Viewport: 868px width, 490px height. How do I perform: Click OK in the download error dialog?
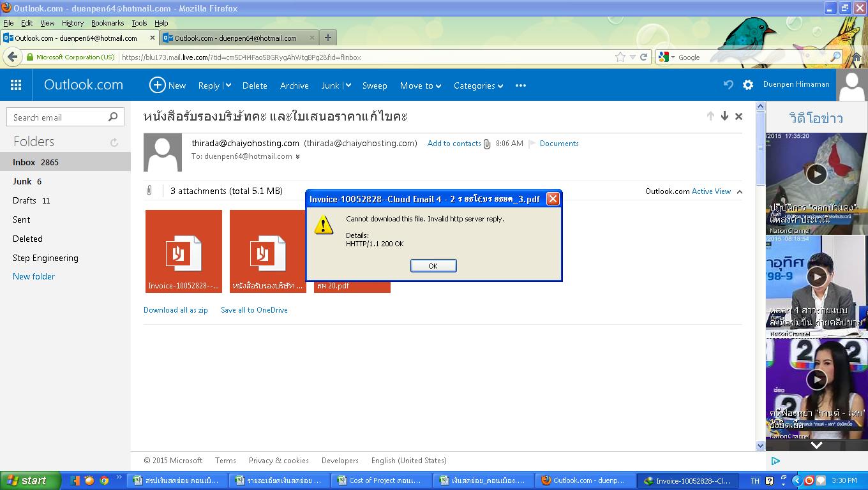pyautogui.click(x=433, y=265)
